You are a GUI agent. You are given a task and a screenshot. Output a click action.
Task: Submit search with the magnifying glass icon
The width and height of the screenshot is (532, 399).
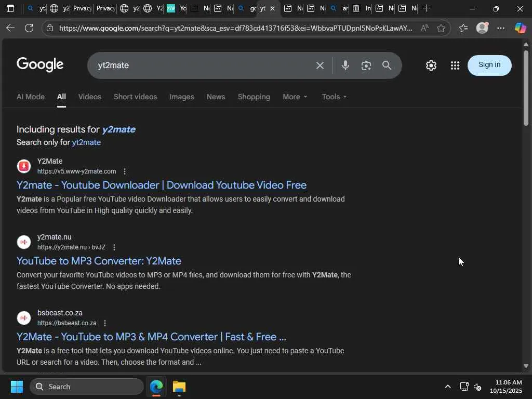[387, 65]
